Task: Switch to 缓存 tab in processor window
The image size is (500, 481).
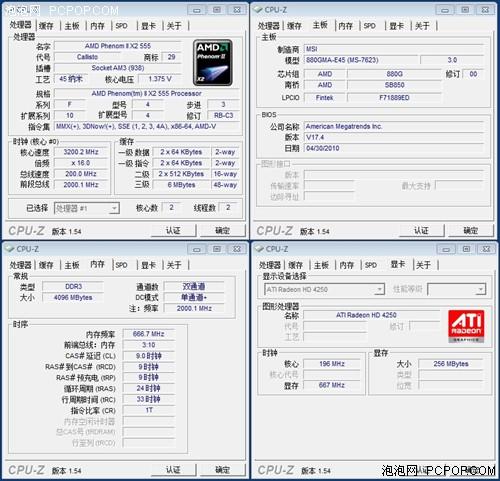Action: pyautogui.click(x=46, y=26)
